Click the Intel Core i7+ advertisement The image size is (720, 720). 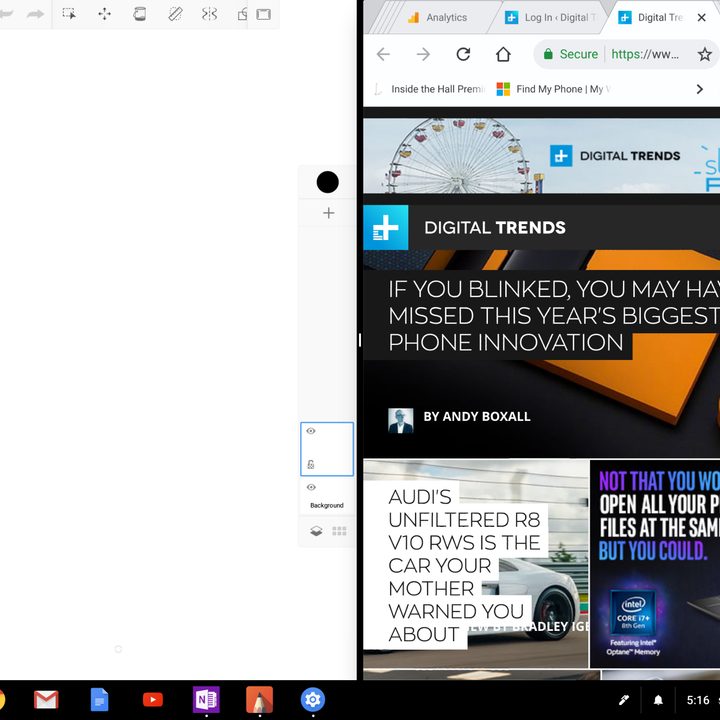tap(655, 564)
